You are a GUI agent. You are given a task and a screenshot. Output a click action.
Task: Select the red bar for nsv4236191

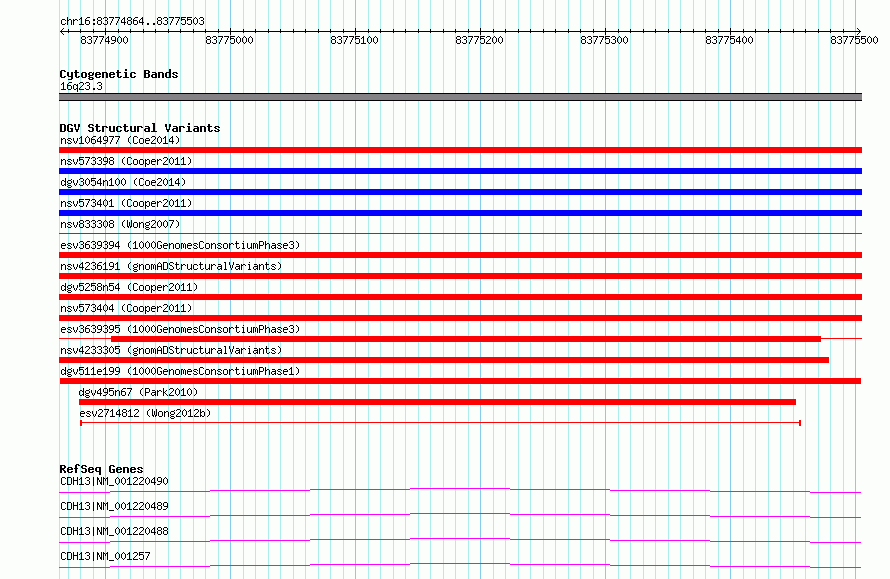[460, 276]
